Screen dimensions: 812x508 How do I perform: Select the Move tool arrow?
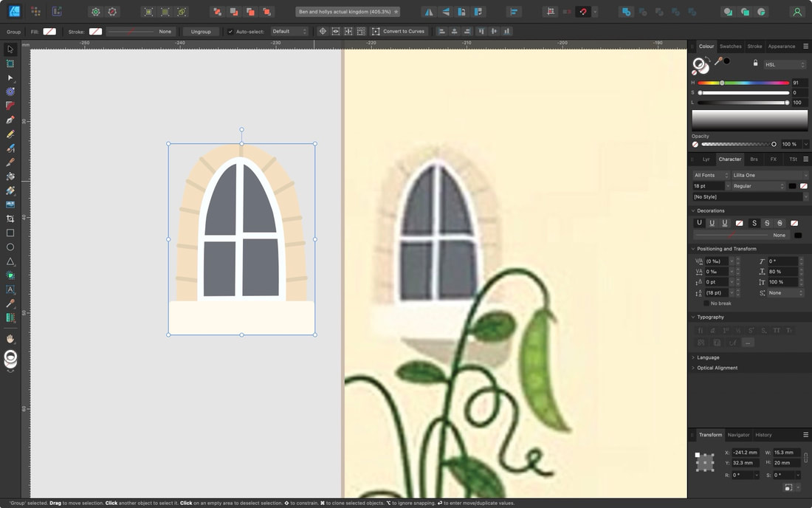(x=10, y=49)
